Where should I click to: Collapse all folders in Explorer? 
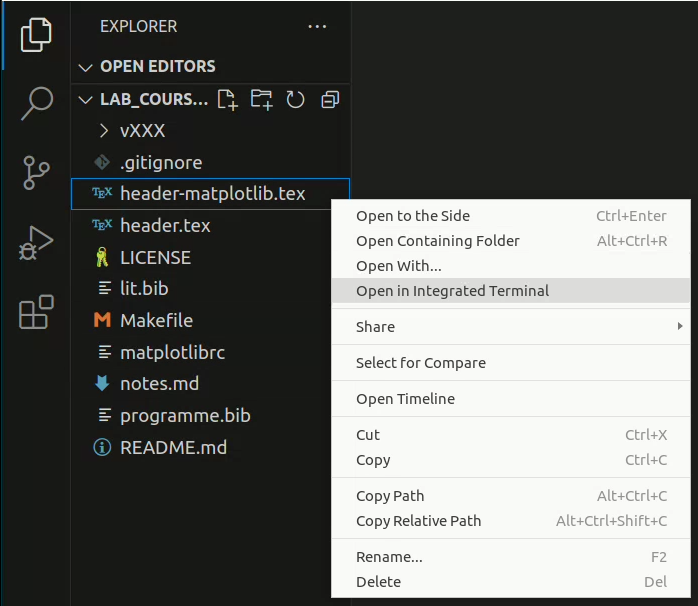point(330,99)
